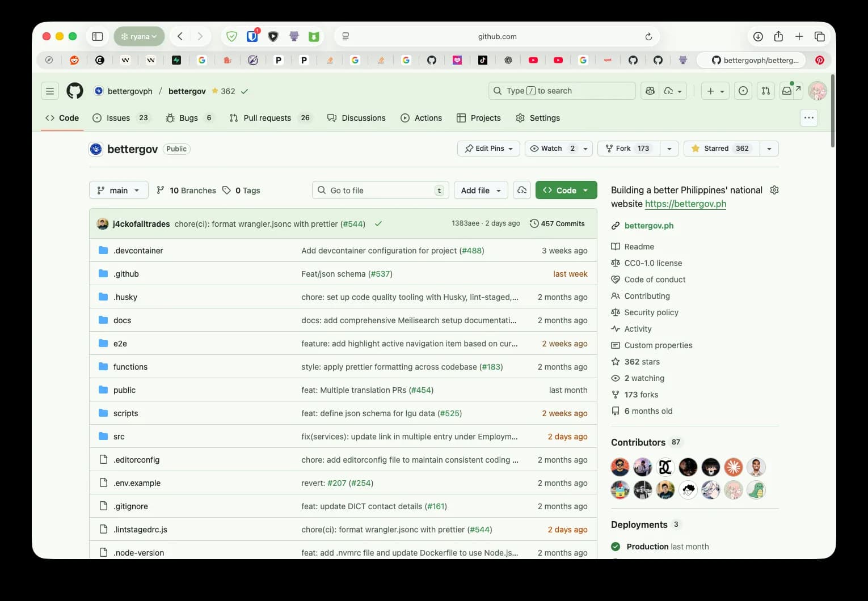The image size is (868, 601).
Task: Show Safari downloads
Action: click(758, 36)
